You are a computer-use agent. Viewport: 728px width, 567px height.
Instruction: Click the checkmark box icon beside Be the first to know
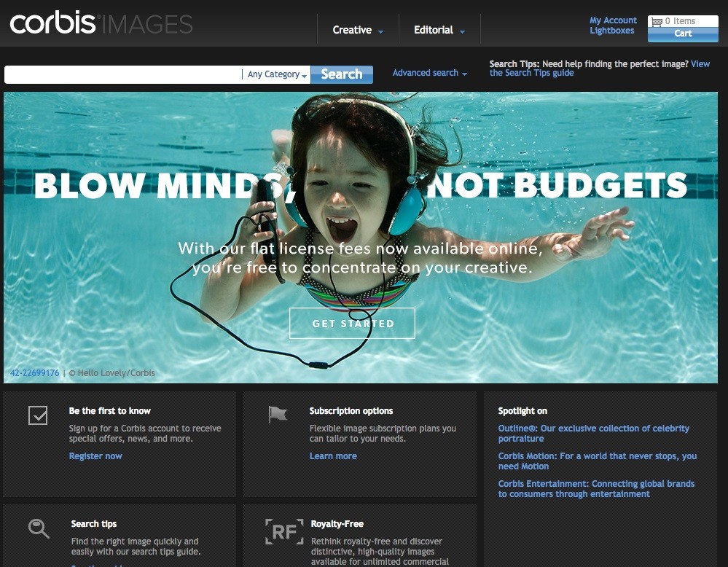tap(38, 415)
